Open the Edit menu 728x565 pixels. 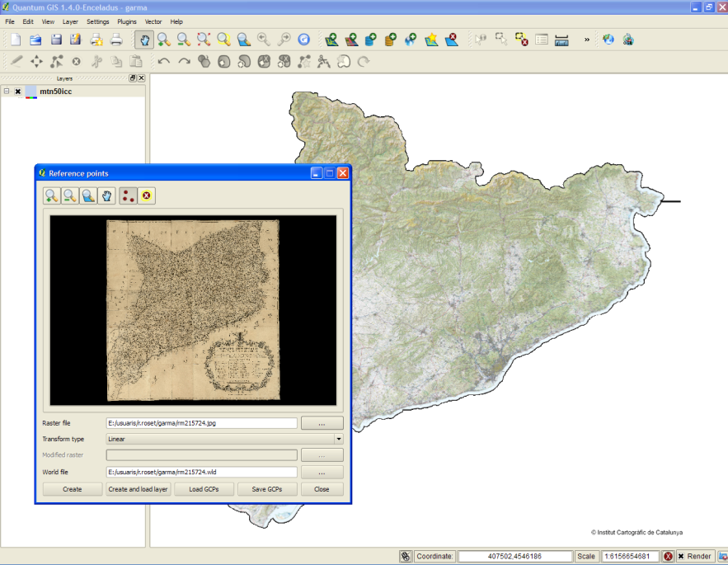28,21
